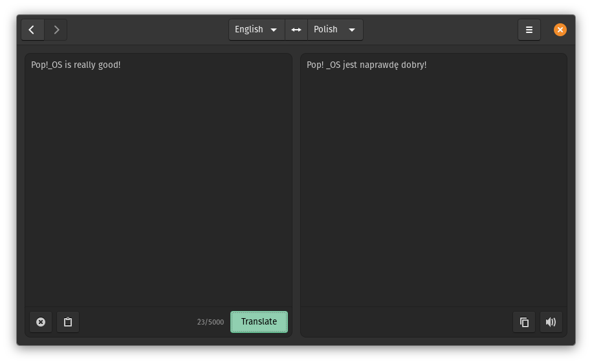Swap source and destination languages
Screen dimensions: 592x364
click(296, 30)
